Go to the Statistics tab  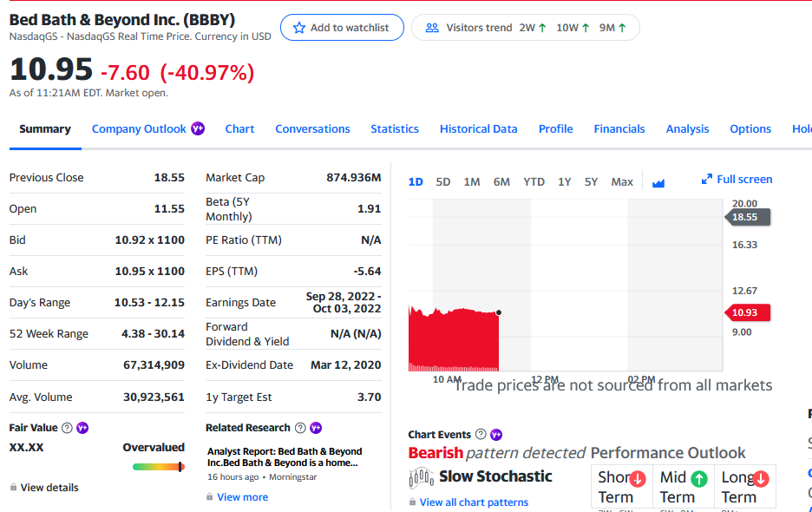pyautogui.click(x=395, y=129)
